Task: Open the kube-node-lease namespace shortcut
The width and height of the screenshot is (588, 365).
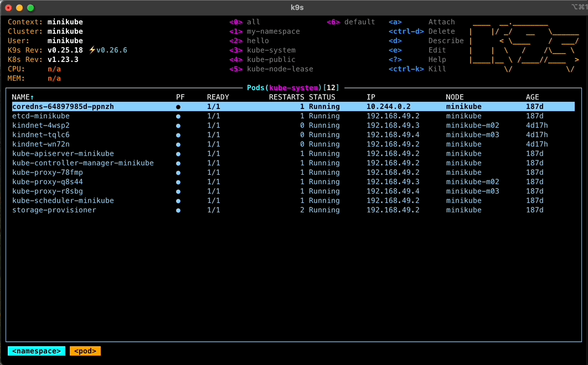Action: [x=271, y=69]
